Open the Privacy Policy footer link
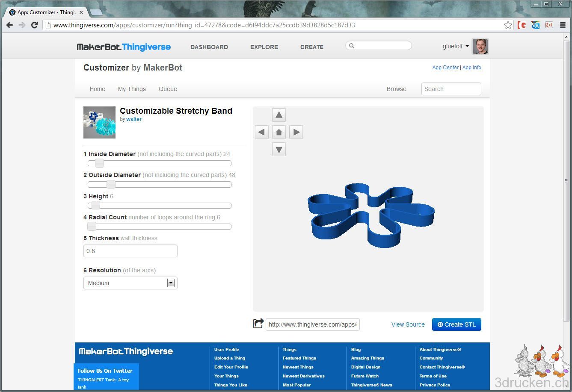The height and width of the screenshot is (392, 572). coord(435,385)
